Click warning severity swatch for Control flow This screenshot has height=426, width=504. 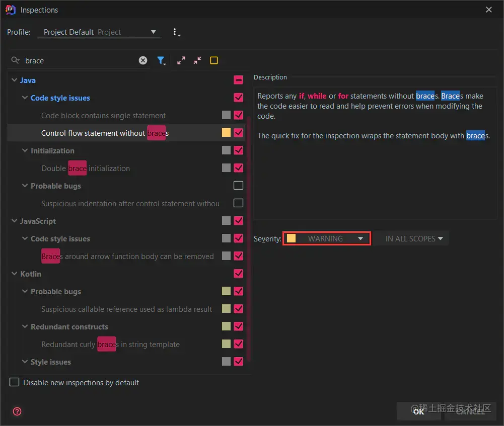pos(226,133)
